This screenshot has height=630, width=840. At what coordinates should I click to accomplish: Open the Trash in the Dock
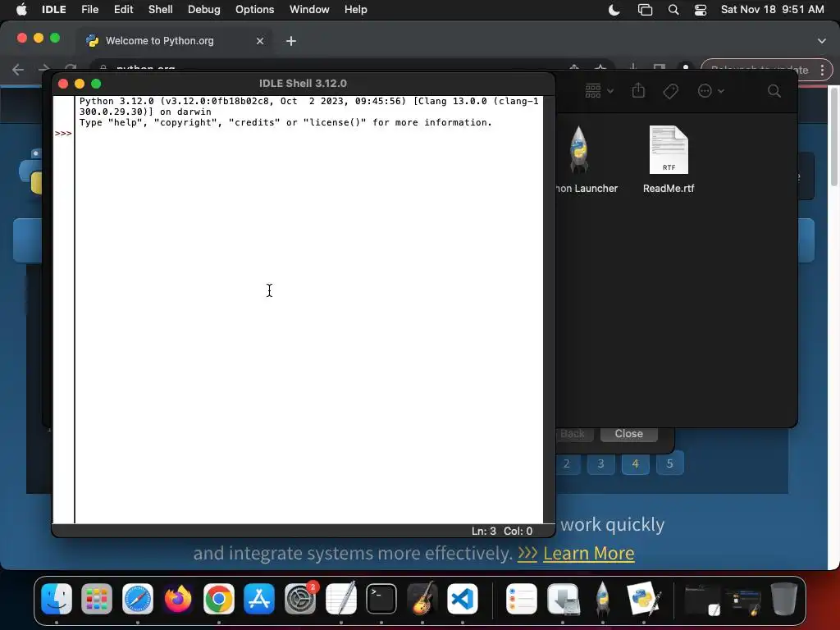point(783,598)
